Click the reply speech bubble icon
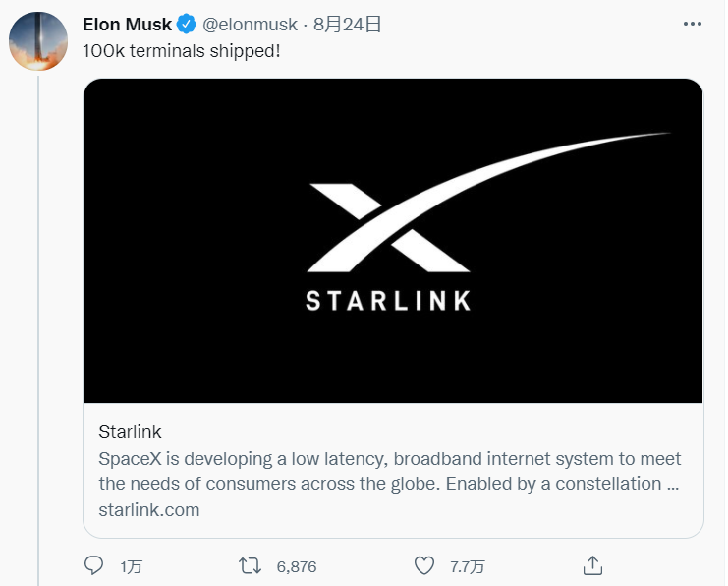Viewport: 728px width, 586px height. click(x=95, y=566)
